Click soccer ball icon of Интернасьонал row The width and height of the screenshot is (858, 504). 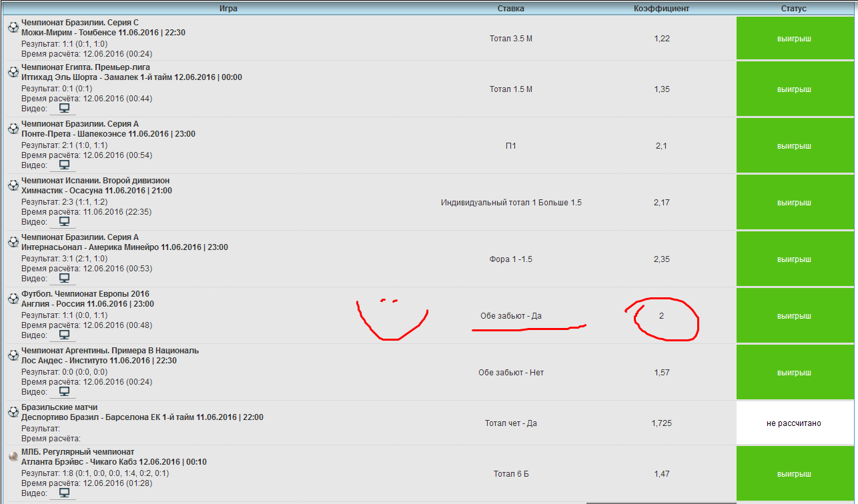click(13, 242)
